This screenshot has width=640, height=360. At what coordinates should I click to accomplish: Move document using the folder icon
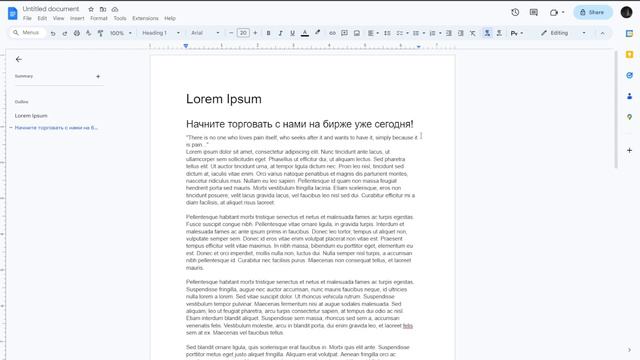(x=103, y=9)
